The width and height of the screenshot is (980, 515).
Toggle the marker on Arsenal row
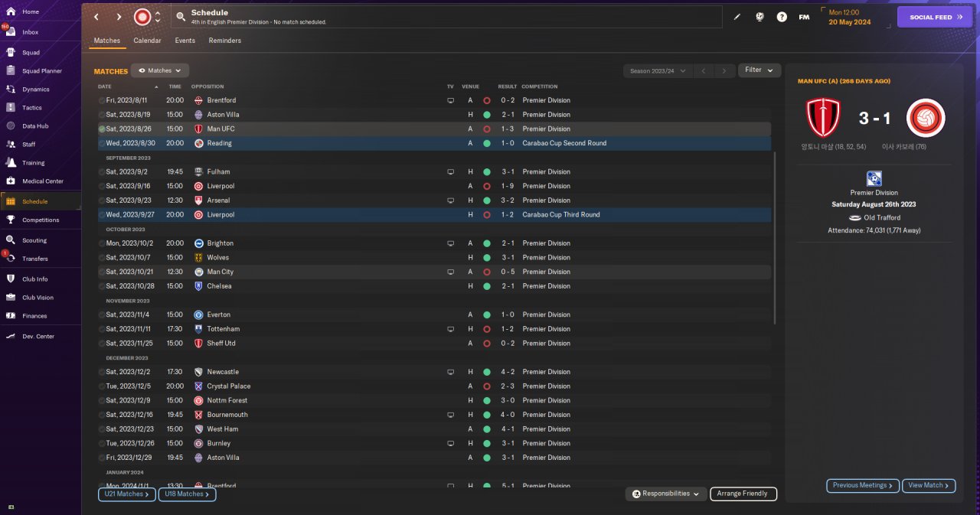coord(102,200)
